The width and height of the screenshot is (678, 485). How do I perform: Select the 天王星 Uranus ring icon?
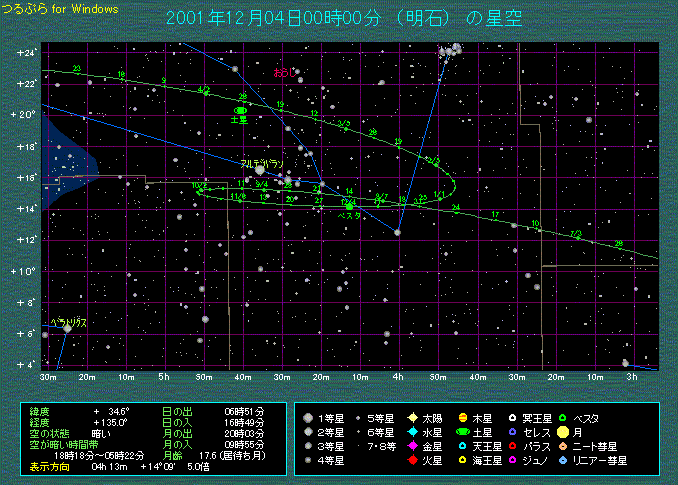point(462,446)
